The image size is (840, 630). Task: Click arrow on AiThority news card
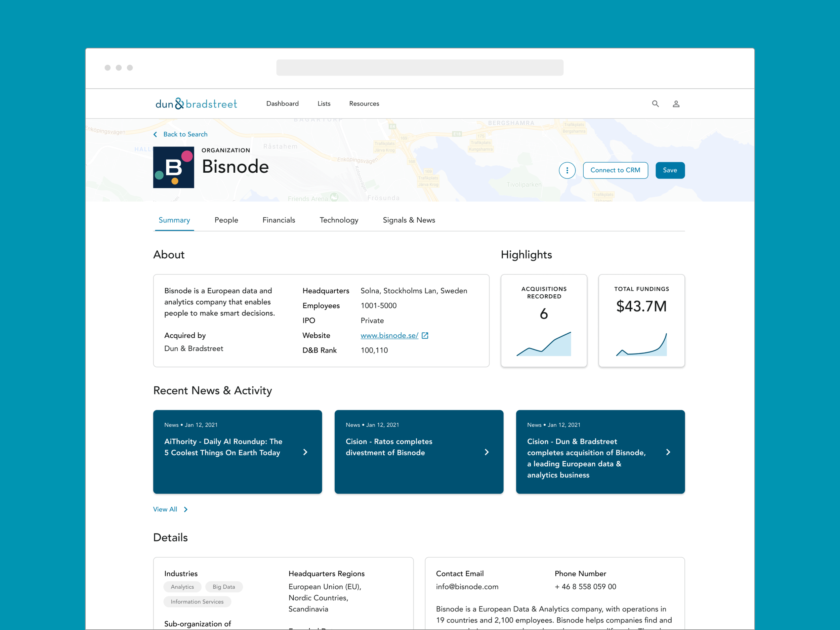pos(305,452)
